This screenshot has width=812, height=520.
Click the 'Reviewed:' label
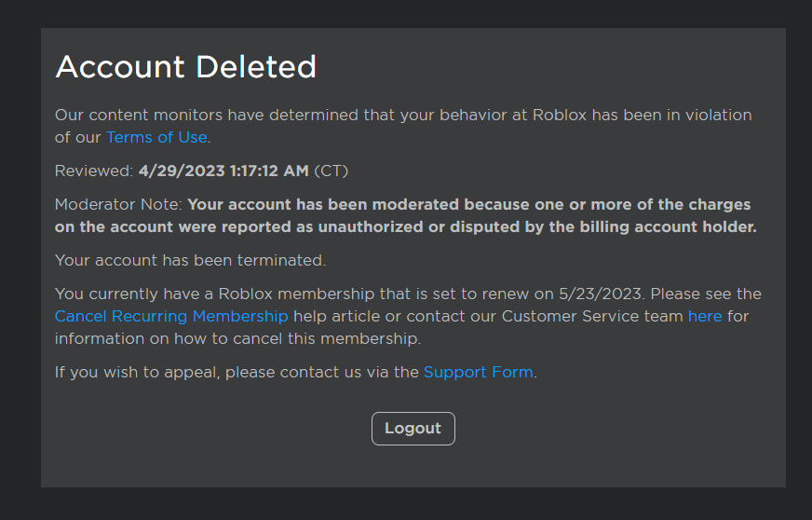point(94,171)
